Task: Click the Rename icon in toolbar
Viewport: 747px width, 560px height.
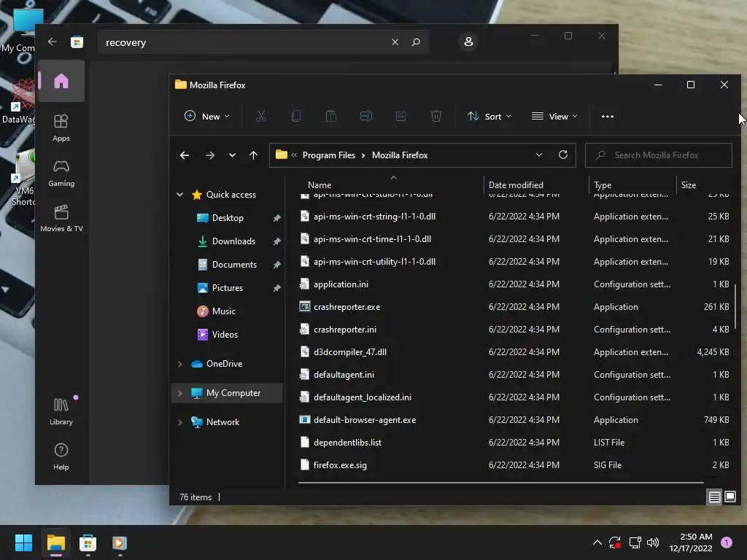Action: click(366, 116)
